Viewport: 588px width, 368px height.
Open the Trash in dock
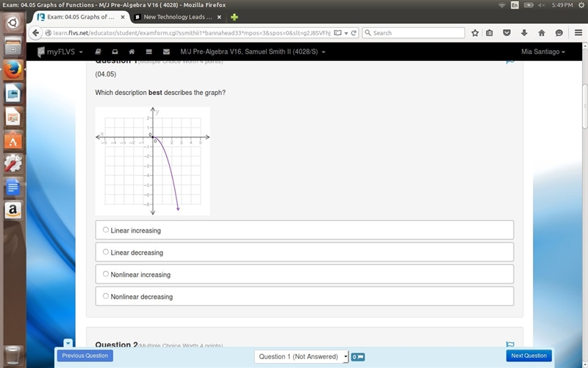(12, 355)
